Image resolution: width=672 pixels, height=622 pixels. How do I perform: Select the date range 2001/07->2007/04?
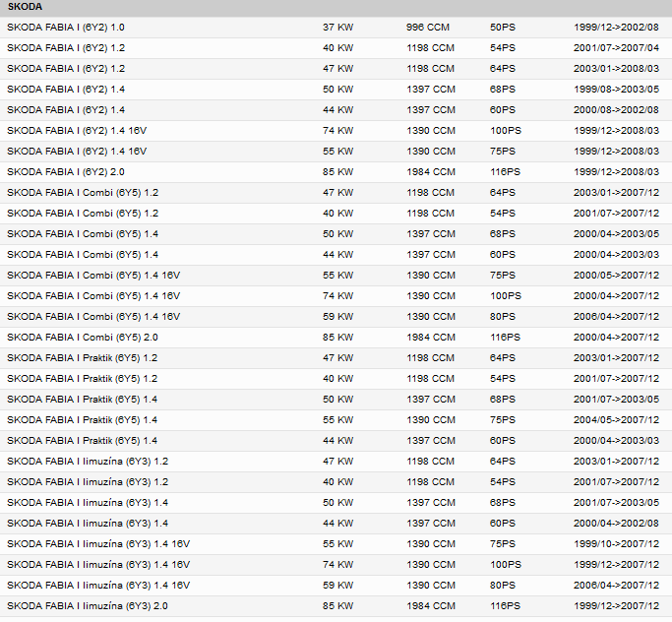[616, 48]
